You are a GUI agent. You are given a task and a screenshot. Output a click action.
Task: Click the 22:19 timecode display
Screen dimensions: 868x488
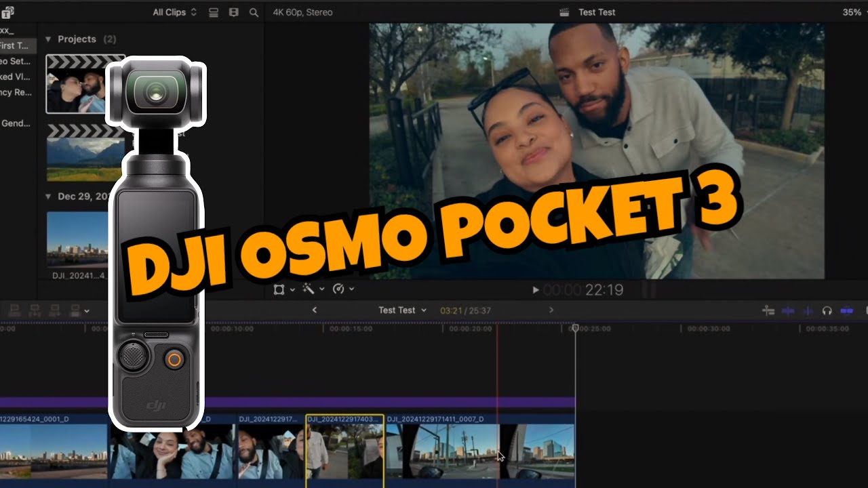[x=604, y=290]
